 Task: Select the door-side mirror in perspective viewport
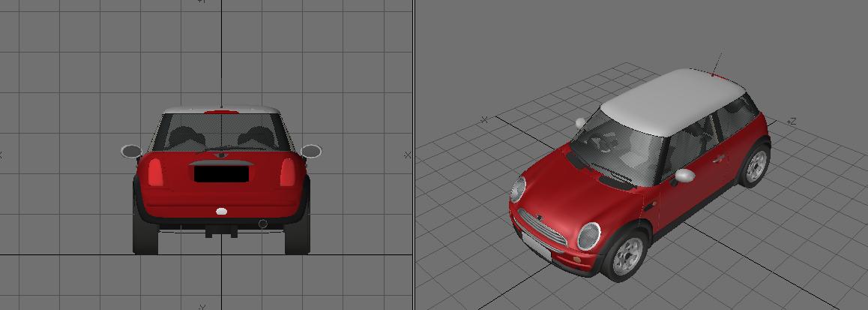click(x=685, y=176)
